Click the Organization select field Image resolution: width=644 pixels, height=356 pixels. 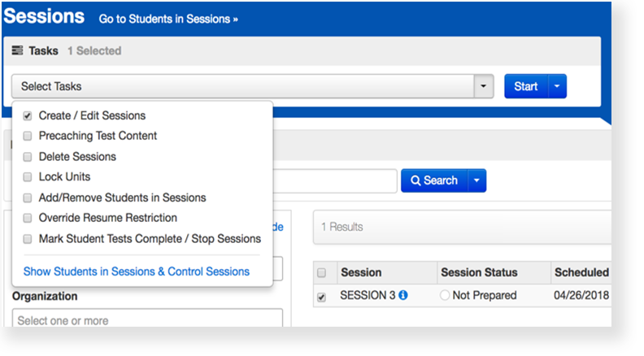(147, 319)
